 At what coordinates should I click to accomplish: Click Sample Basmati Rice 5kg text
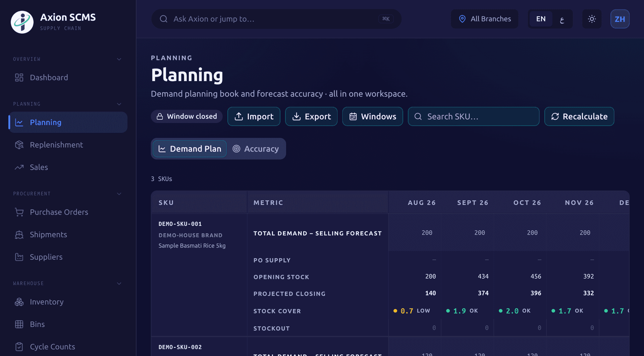[x=192, y=246]
